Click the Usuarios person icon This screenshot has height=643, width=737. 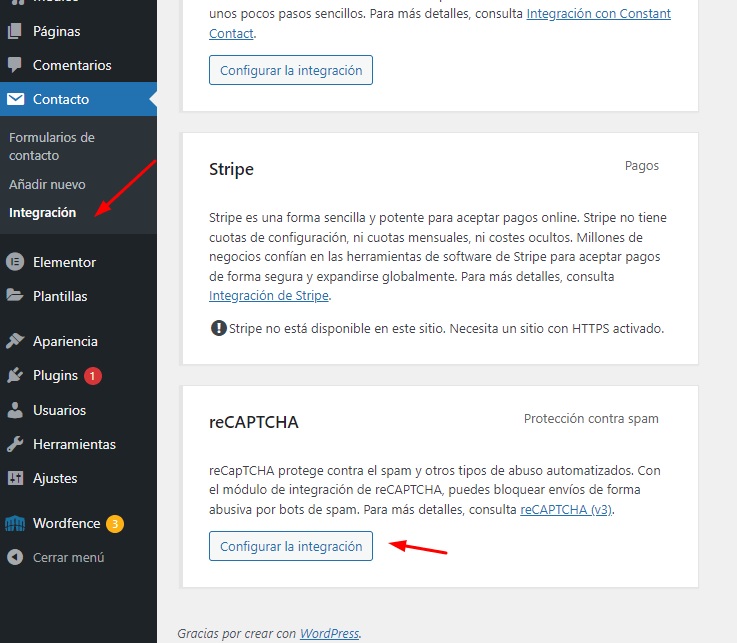pyautogui.click(x=15, y=410)
